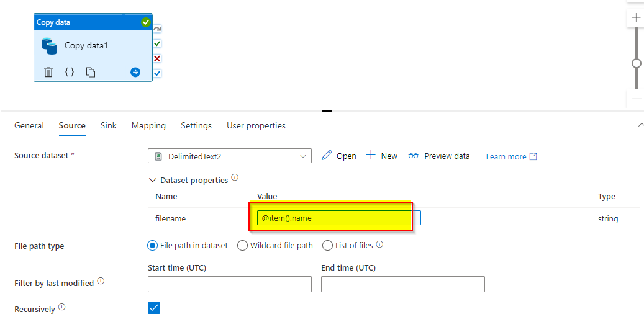Collapse properties panel with chevron

pos(640,124)
